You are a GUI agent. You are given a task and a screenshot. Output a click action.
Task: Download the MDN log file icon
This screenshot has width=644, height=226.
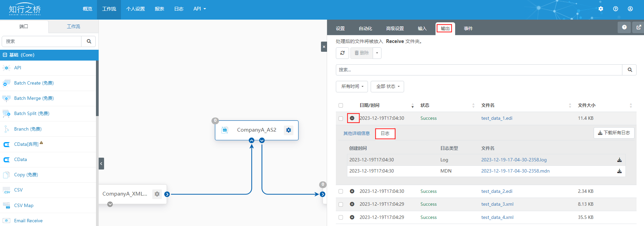point(619,171)
